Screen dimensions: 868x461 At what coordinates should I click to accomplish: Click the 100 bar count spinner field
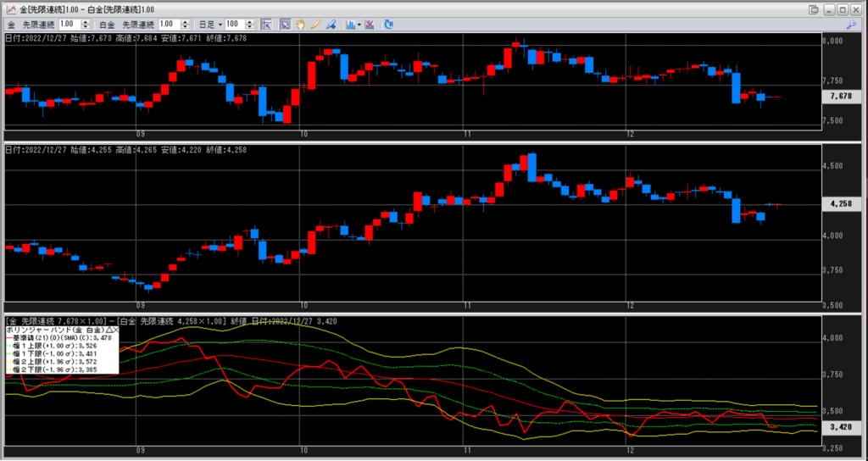point(234,25)
